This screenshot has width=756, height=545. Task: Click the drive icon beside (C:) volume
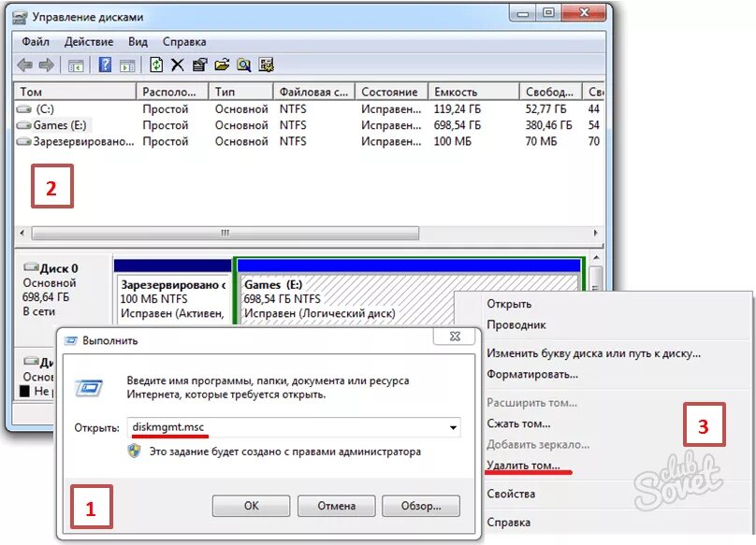pyautogui.click(x=23, y=109)
